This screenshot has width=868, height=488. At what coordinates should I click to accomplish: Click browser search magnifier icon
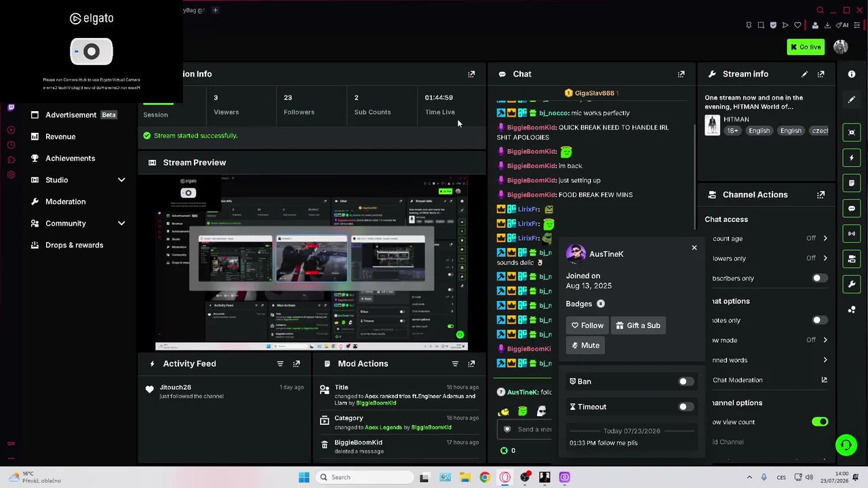[x=820, y=10]
